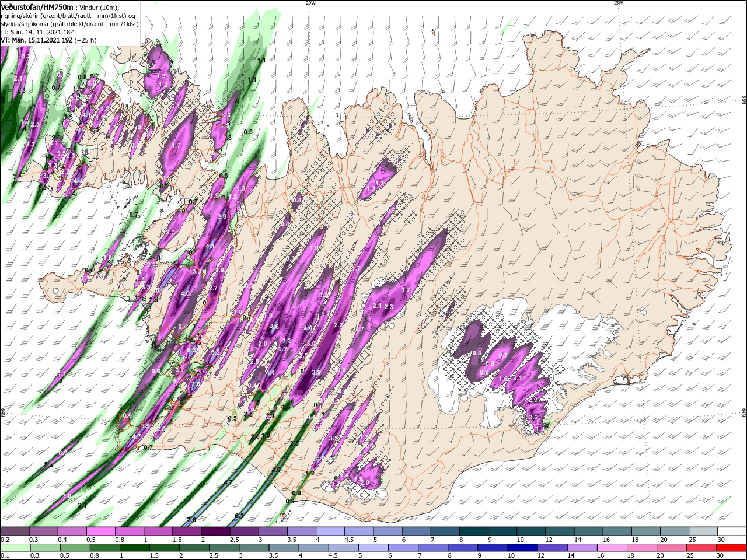Click the 6.3 precipitation value offshore

click(239, 516)
